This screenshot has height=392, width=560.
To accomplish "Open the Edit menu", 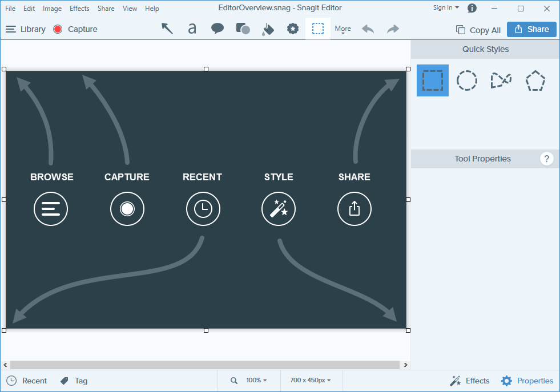I will click(x=29, y=8).
